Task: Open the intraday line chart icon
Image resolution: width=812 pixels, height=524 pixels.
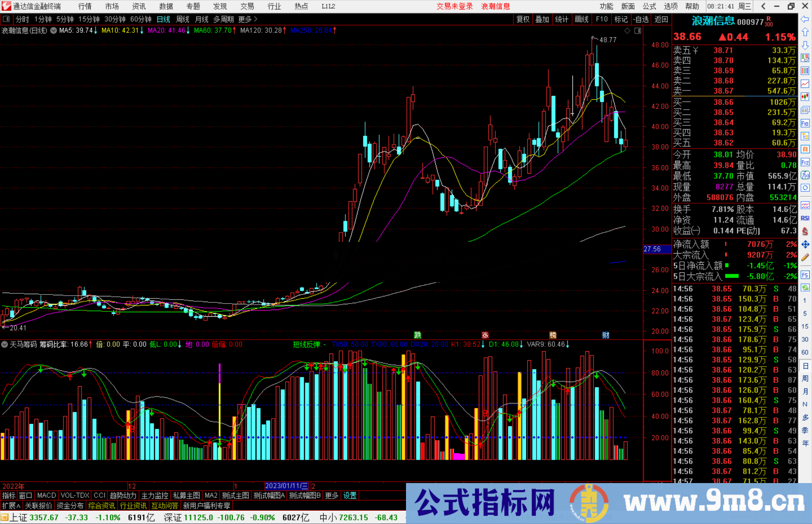Action: (805, 83)
